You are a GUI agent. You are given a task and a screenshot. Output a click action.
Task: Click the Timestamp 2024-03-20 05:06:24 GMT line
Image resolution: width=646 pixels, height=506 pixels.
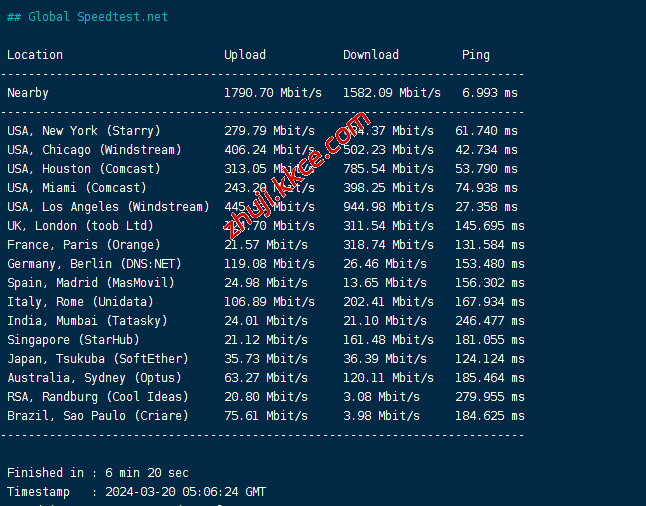pos(137,492)
